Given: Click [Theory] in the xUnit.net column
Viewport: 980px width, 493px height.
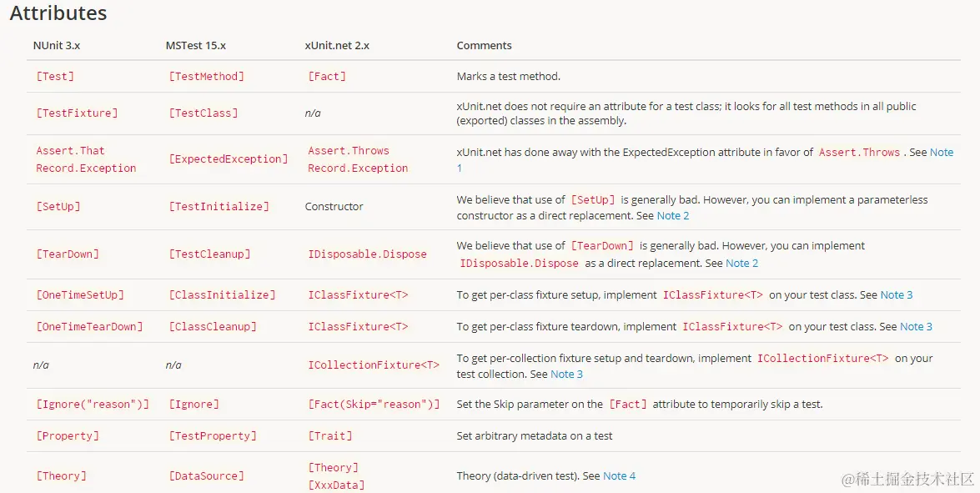Looking at the screenshot, I should 333,467.
